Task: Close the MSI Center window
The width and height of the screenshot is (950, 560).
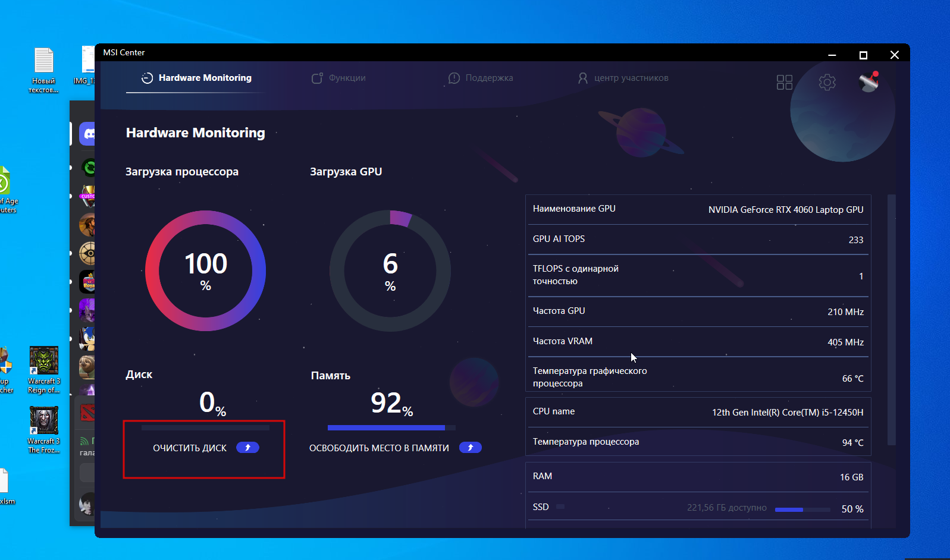Action: 894,55
